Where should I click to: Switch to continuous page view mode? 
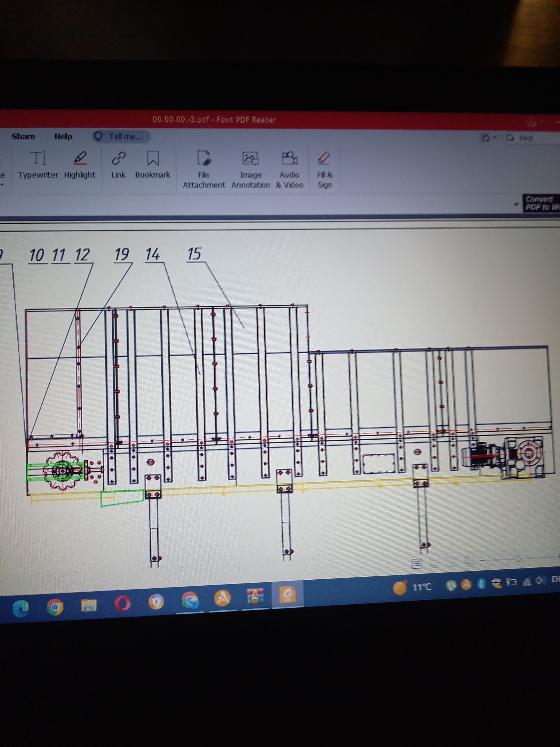point(434,562)
